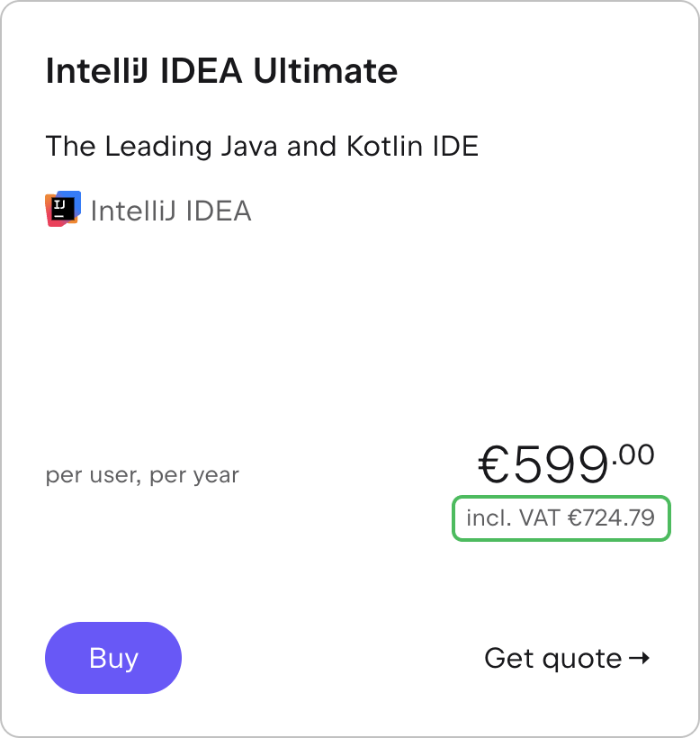This screenshot has height=738, width=700.
Task: Select the gray IntelliJ IDEA product label
Action: (x=171, y=211)
